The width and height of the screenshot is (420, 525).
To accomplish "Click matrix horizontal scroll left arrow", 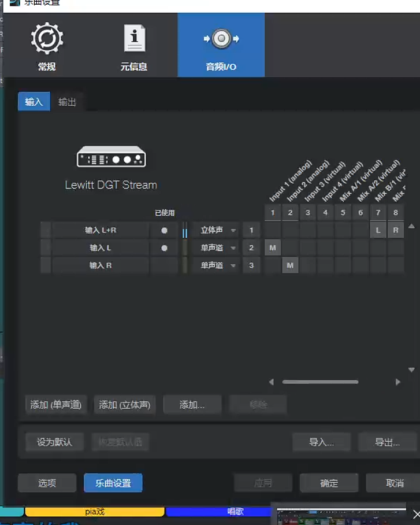I will tap(272, 382).
